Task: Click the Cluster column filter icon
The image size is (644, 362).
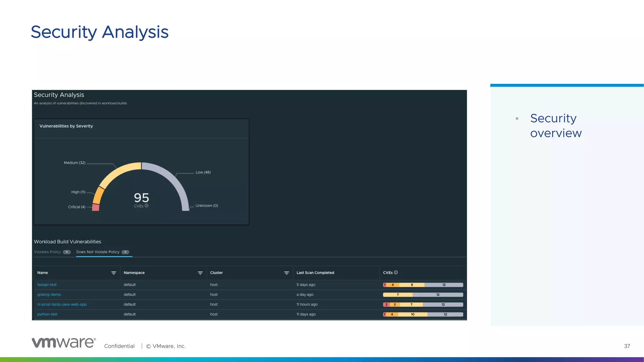Action: click(286, 273)
